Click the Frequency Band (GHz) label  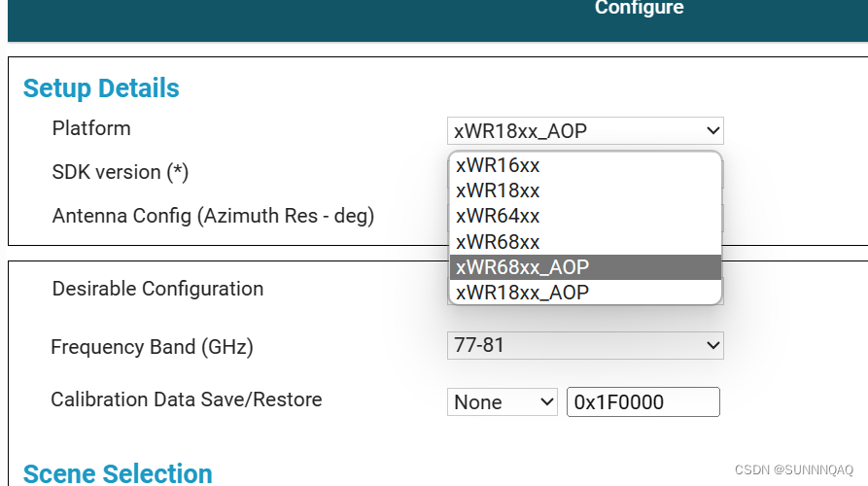coord(153,347)
